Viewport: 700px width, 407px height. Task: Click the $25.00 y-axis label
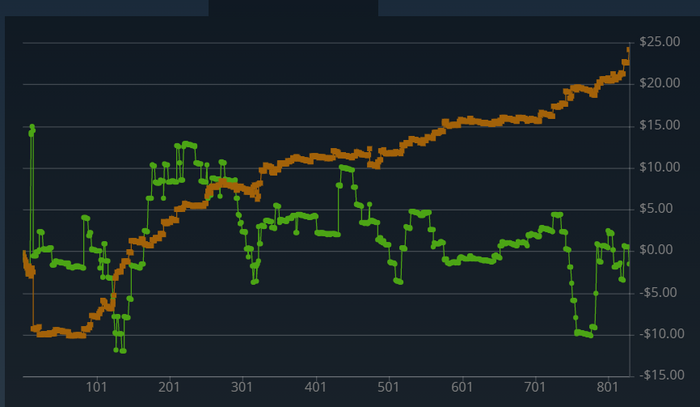(x=659, y=42)
